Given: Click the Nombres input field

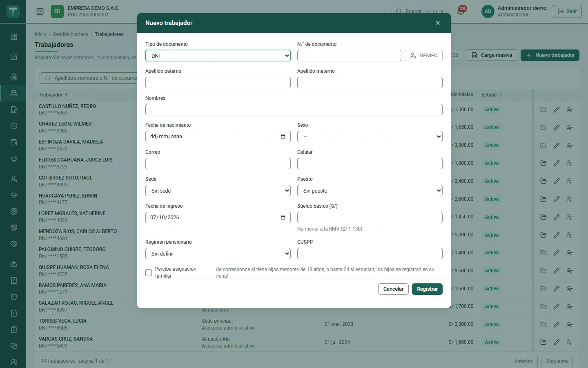Looking at the screenshot, I should 294,110.
